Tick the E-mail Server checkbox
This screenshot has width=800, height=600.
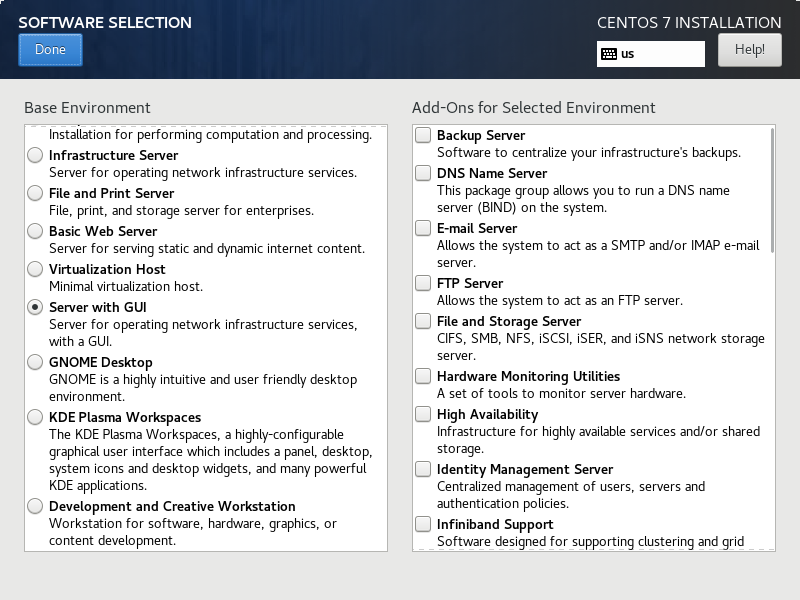click(423, 228)
